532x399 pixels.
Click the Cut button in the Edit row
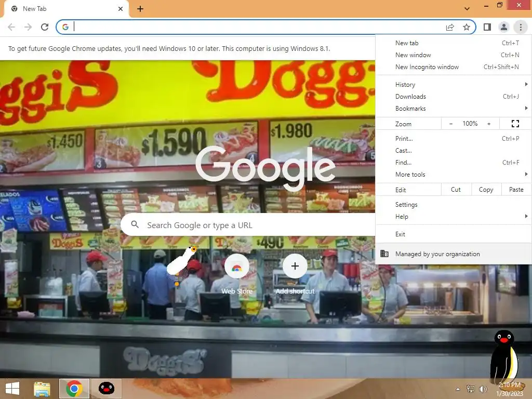click(456, 190)
